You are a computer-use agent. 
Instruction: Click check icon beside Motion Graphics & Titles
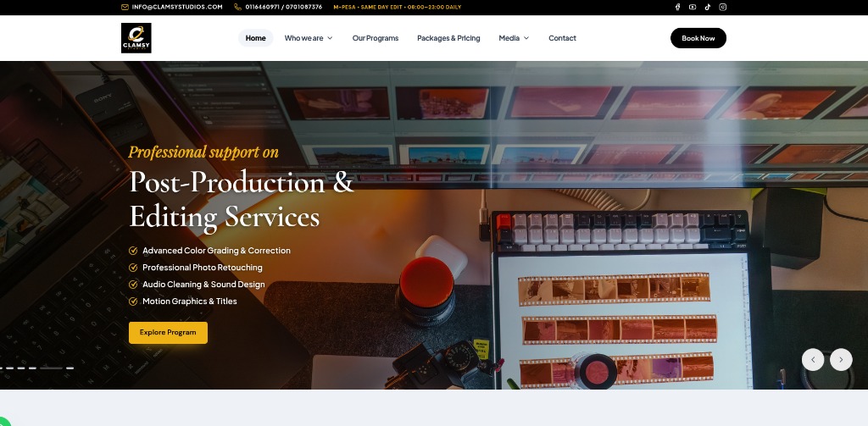coord(133,302)
